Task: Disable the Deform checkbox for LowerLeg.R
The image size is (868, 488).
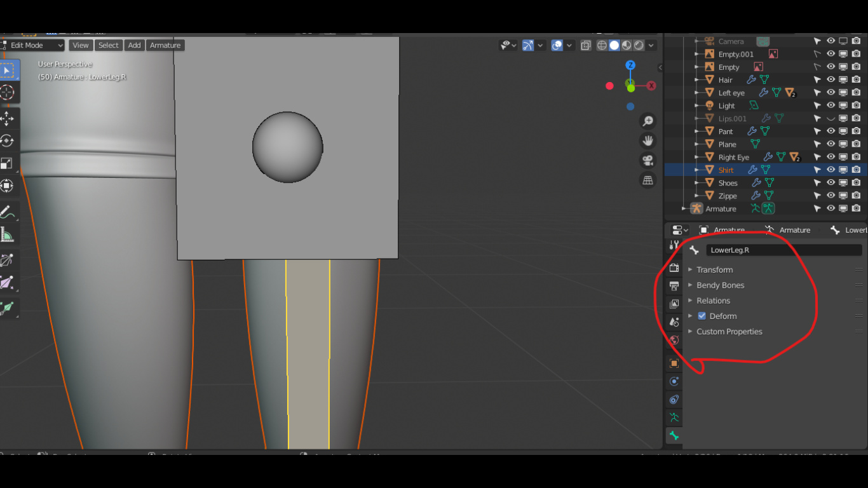Action: pos(702,316)
